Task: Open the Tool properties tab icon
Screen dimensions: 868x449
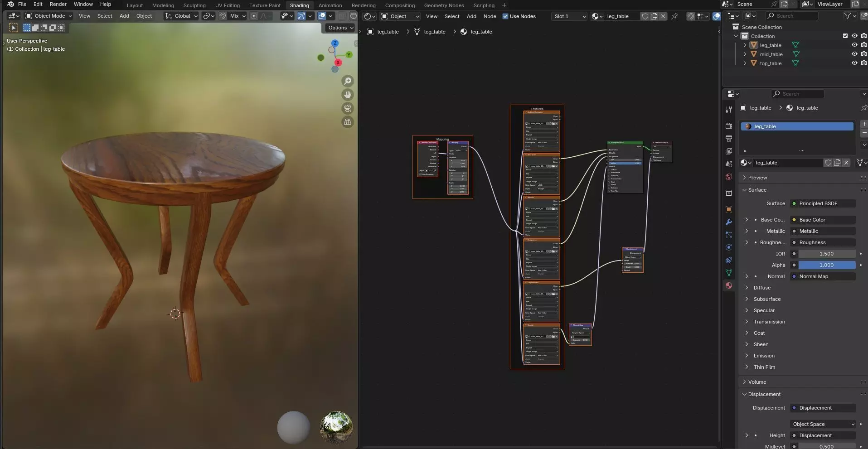Action: click(x=728, y=110)
